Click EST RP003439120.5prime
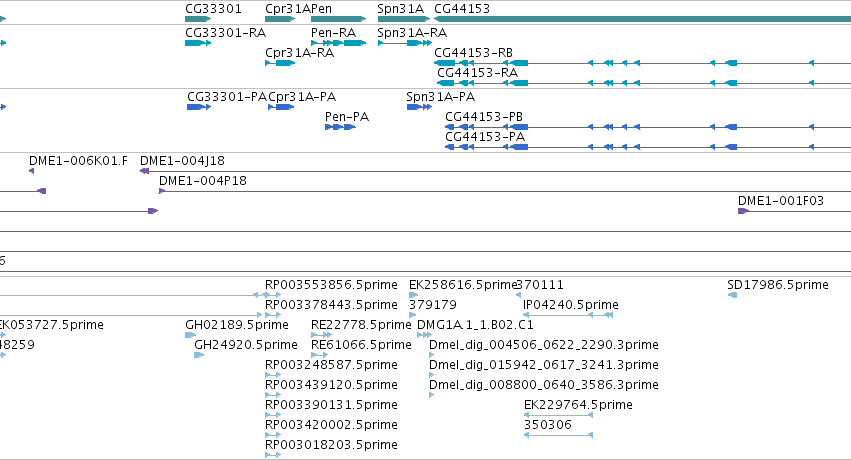Viewport: 851px width, 460px height. 273,395
